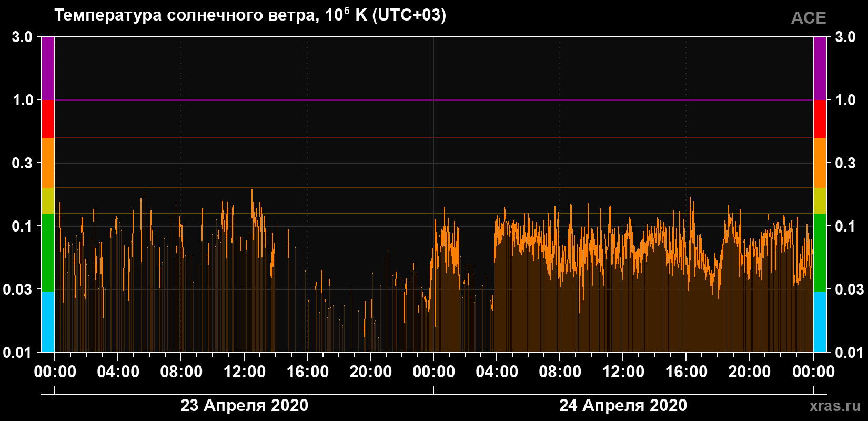
Task: Select the "0.3" value on the right axis
Action: click(x=845, y=163)
